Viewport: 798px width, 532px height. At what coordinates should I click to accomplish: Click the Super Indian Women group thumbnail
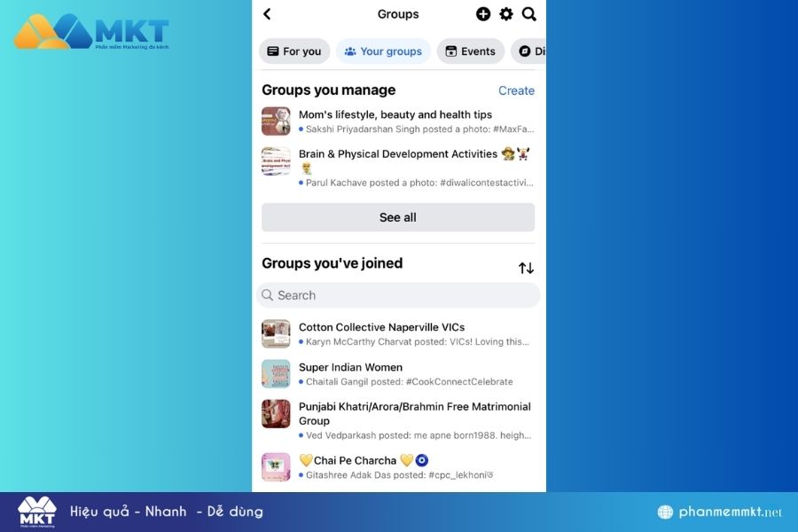coord(276,373)
